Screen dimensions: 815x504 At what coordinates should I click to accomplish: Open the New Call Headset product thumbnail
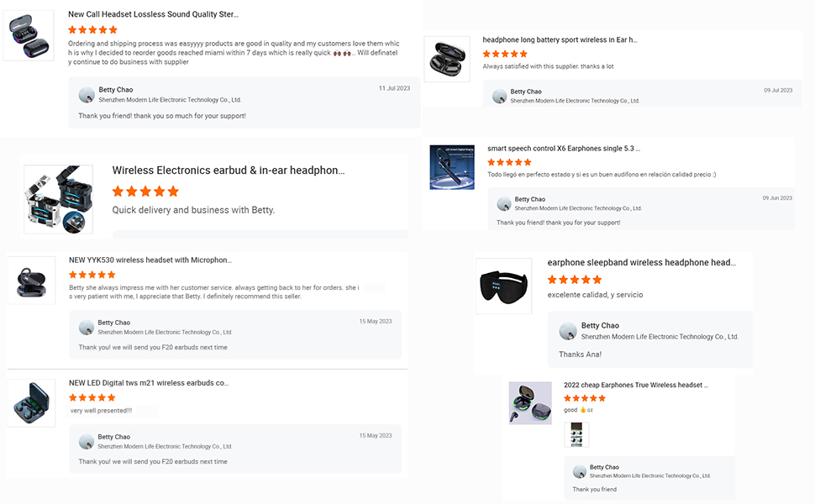tap(29, 35)
